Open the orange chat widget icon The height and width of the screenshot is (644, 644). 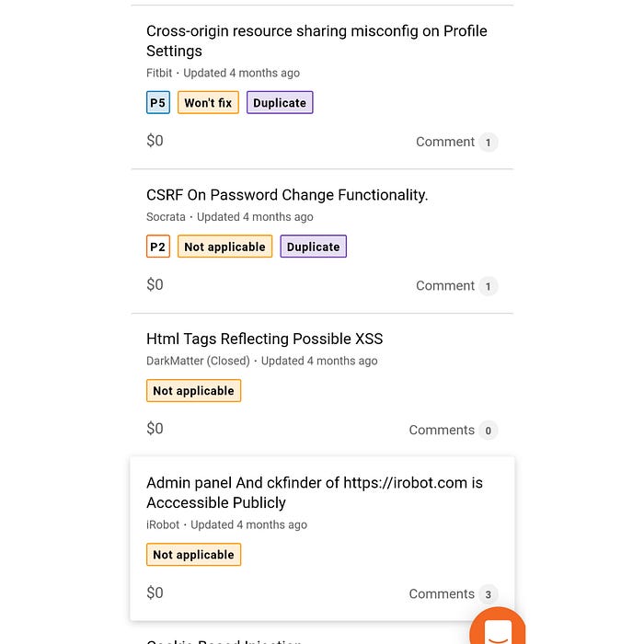[498, 630]
